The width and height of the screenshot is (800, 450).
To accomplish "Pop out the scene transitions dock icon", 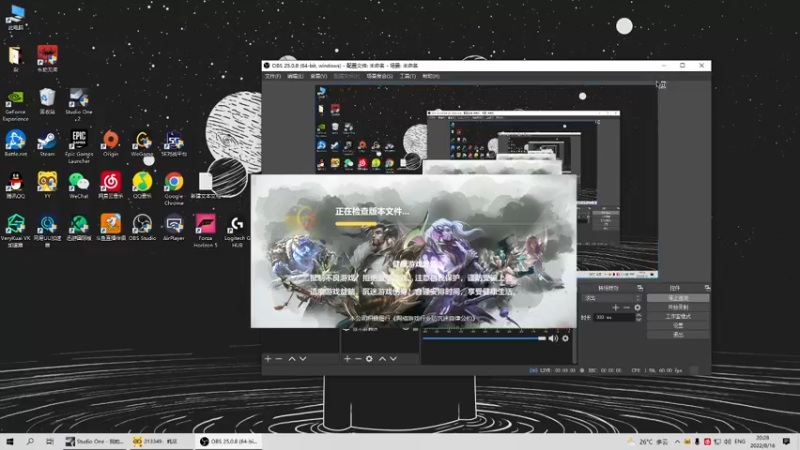I will [640, 288].
